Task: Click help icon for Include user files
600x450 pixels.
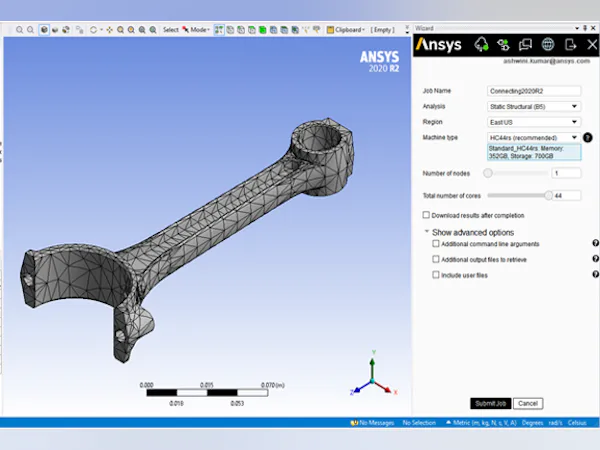Action: coord(595,274)
